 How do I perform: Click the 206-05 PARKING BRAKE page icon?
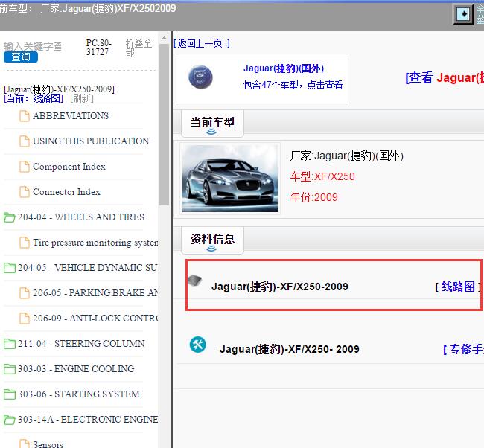pyautogui.click(x=25, y=293)
